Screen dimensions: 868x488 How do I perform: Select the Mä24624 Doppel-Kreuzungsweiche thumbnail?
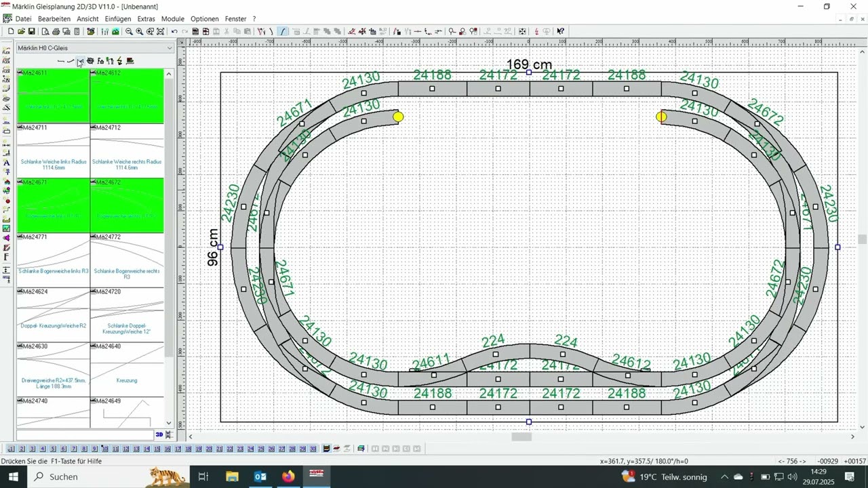[x=53, y=314]
